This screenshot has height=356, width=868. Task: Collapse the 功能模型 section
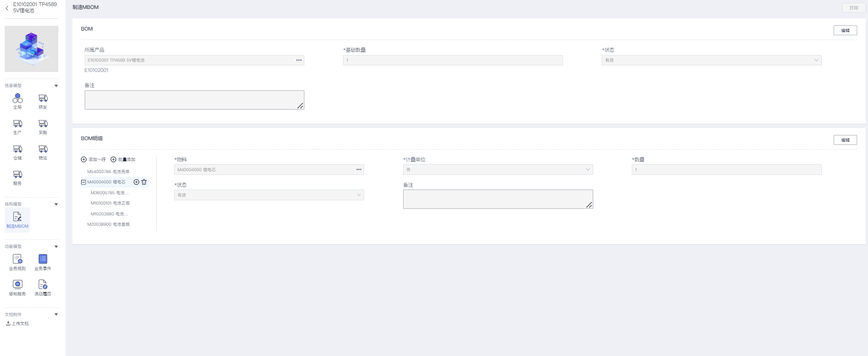[x=56, y=246]
